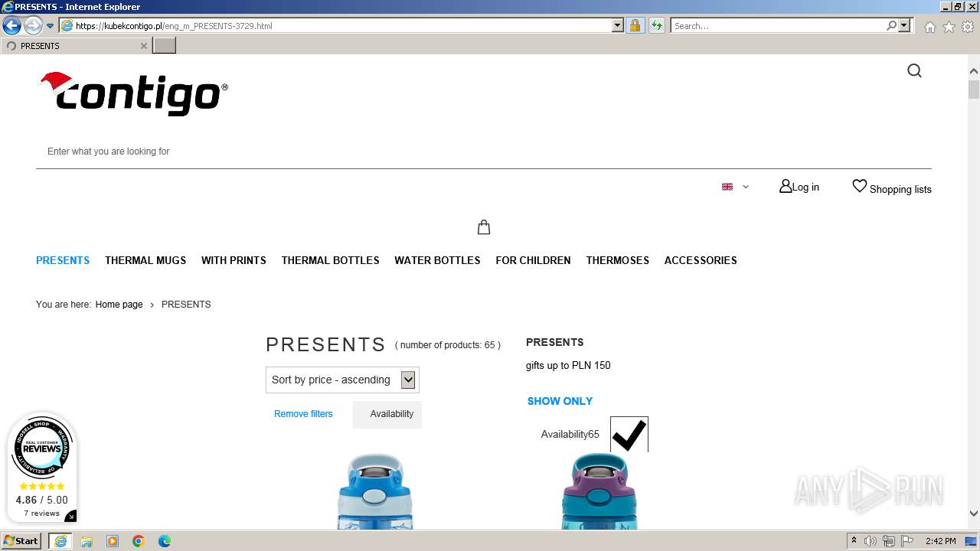Open the Favorites star icon
The image size is (980, 551).
[x=949, y=27]
